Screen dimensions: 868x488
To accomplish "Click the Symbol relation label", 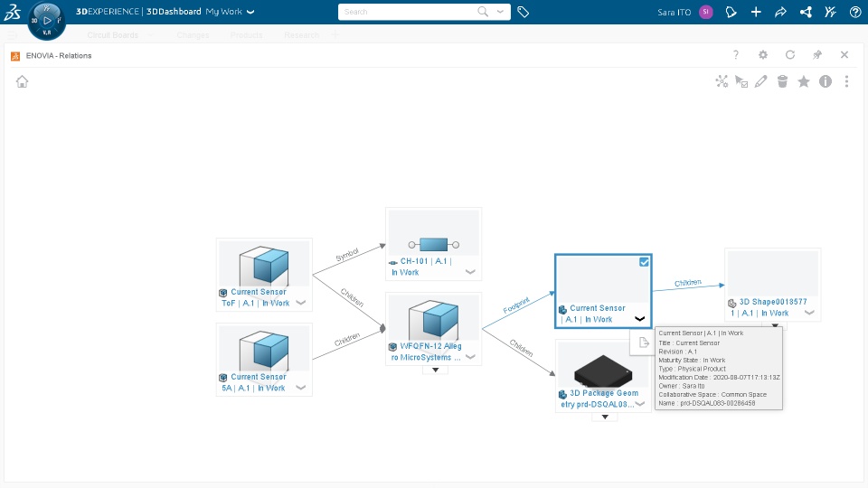I will 347,255.
